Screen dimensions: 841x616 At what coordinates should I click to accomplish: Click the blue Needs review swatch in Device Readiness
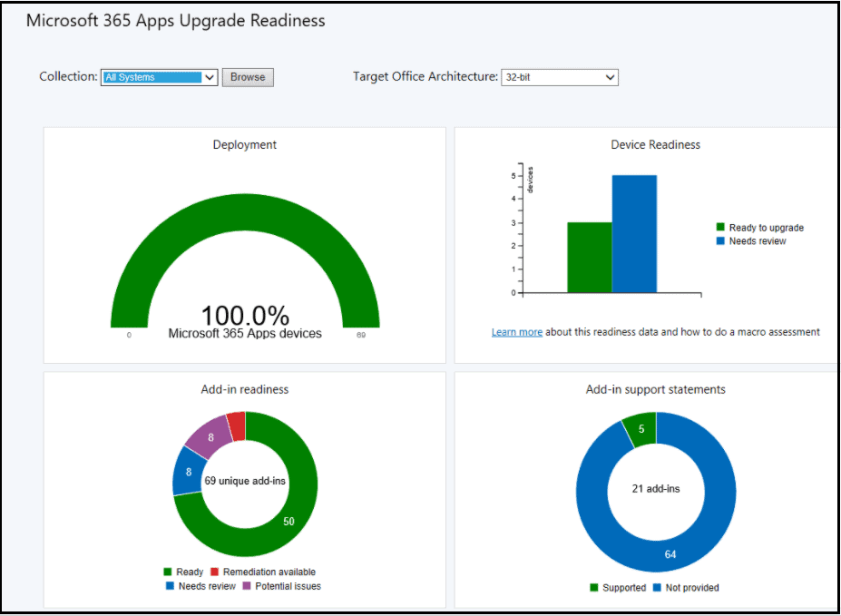[x=720, y=240]
